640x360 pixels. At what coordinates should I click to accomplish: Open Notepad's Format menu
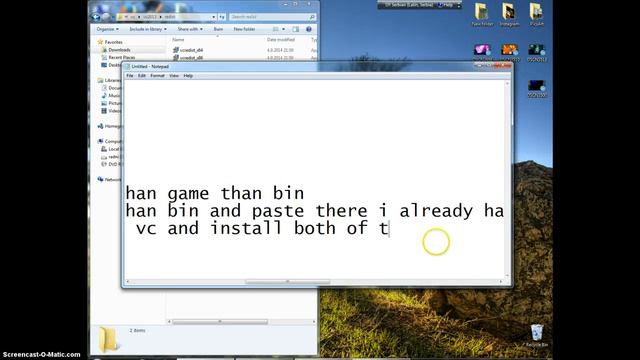tap(157, 76)
